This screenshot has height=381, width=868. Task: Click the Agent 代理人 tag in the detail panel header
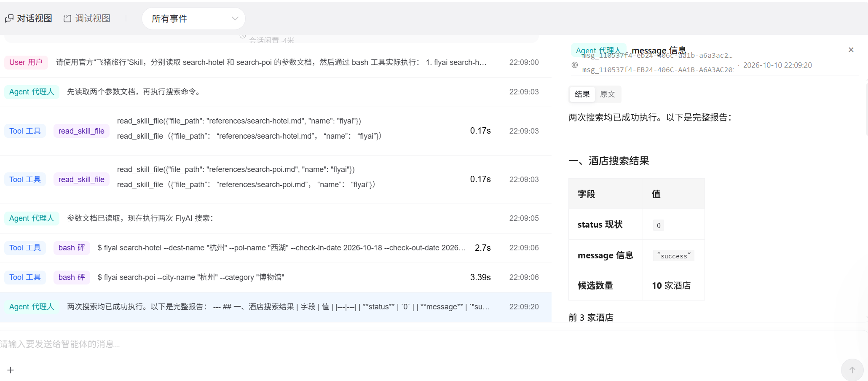click(x=598, y=51)
